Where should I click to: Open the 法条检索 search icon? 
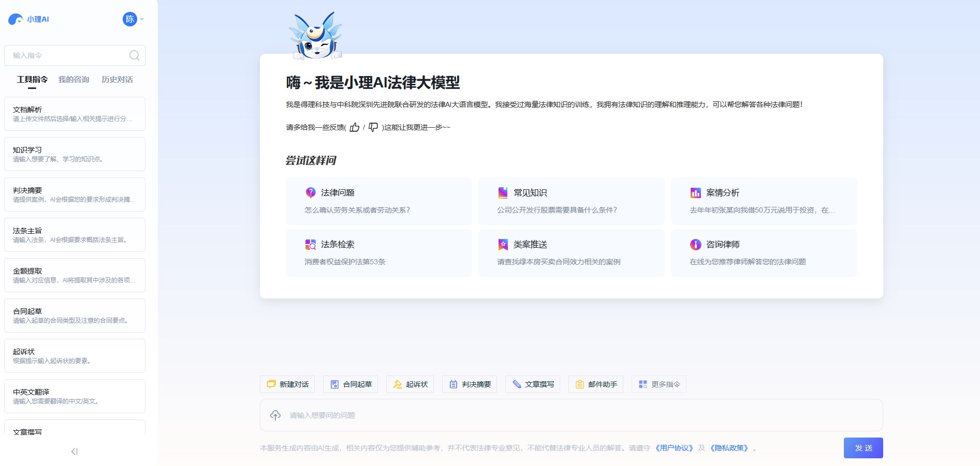click(310, 244)
